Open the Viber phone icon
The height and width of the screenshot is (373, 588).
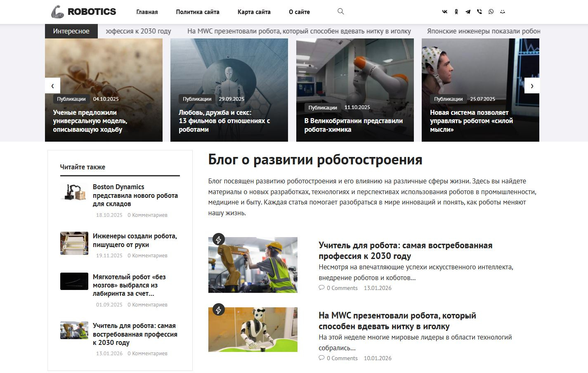click(479, 12)
